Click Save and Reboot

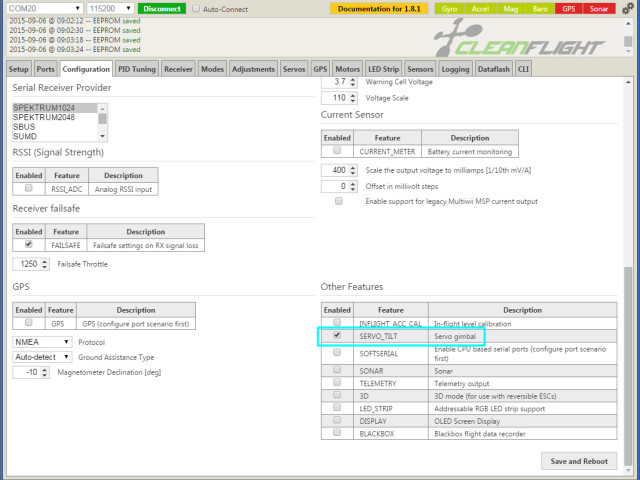(579, 461)
